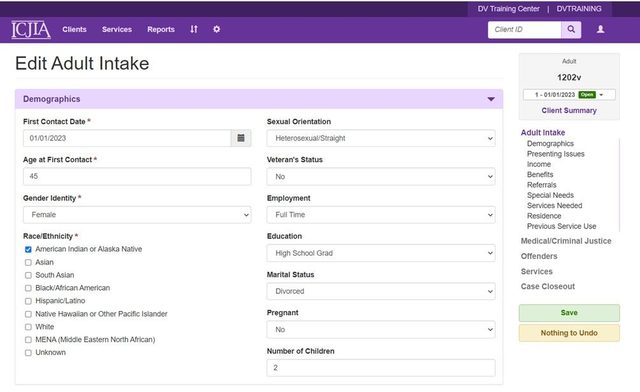Open the calendar picker for First Contact Date
Image resolution: width=640 pixels, height=392 pixels.
point(241,138)
